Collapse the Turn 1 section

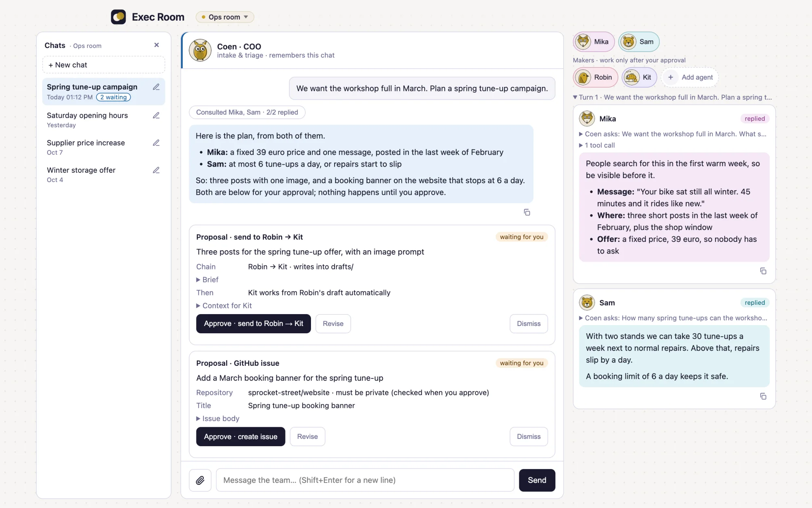(672, 97)
